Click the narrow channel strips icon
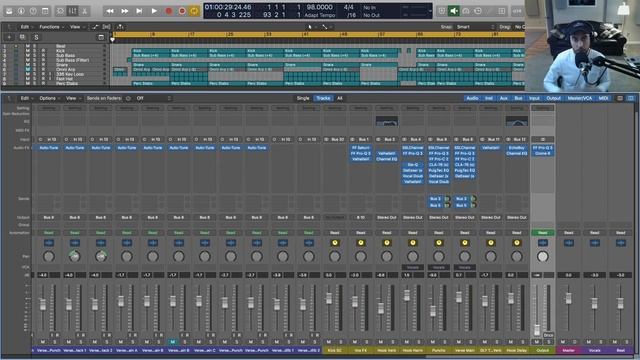The width and height of the screenshot is (640, 360). [620, 98]
